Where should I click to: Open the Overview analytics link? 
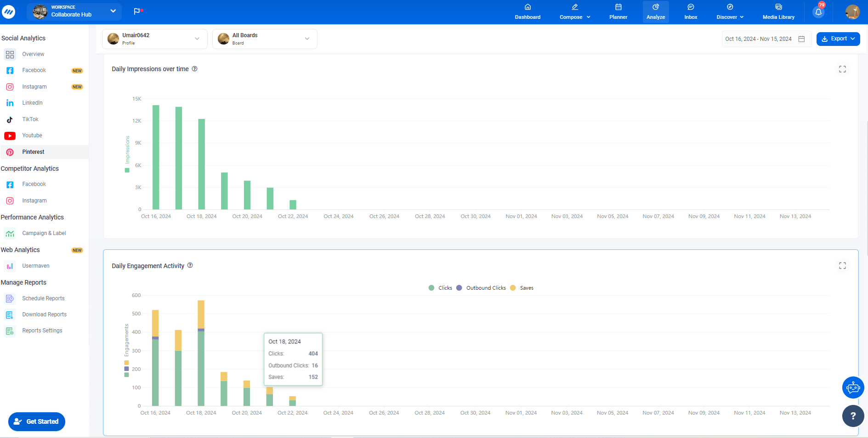tap(33, 54)
